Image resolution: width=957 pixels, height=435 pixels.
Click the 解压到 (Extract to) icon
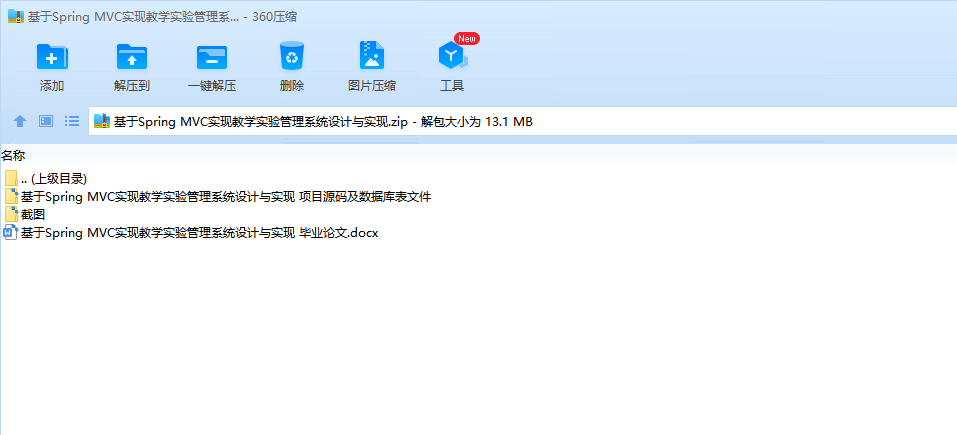[132, 57]
